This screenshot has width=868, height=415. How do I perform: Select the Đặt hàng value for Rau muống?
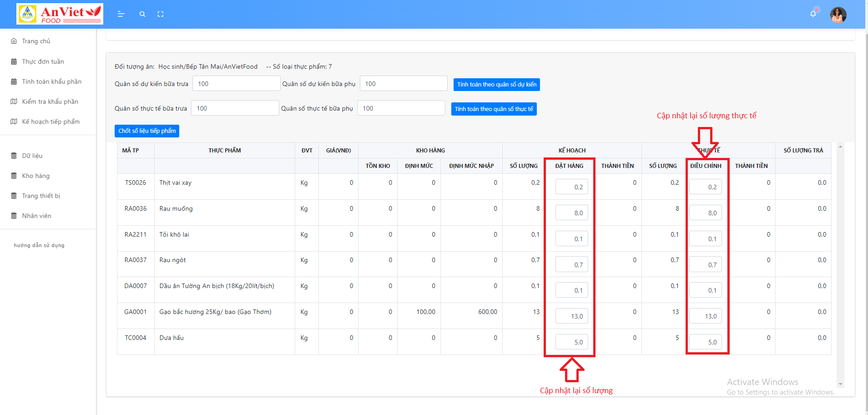point(571,212)
